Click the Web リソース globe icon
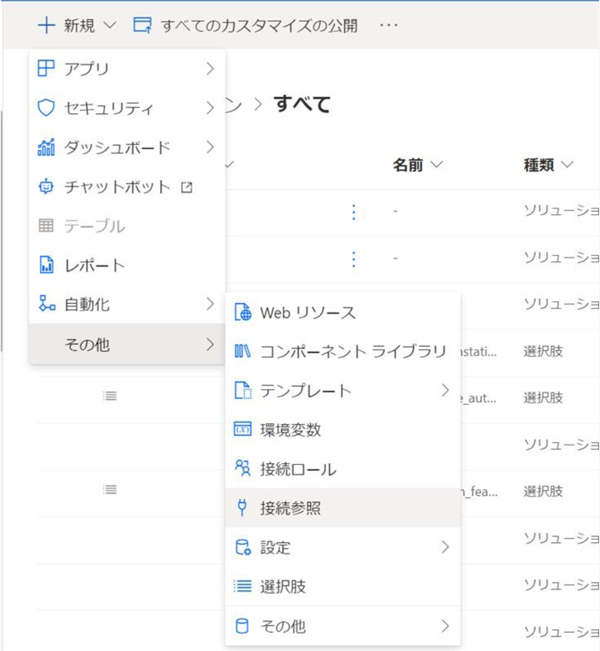Viewport: 600px width, 651px height. coord(242,313)
